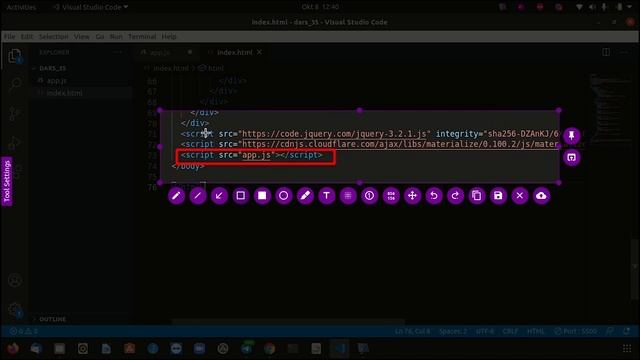The image size is (640, 360).
Task: Show all applications grid in dock
Action: [627, 349]
